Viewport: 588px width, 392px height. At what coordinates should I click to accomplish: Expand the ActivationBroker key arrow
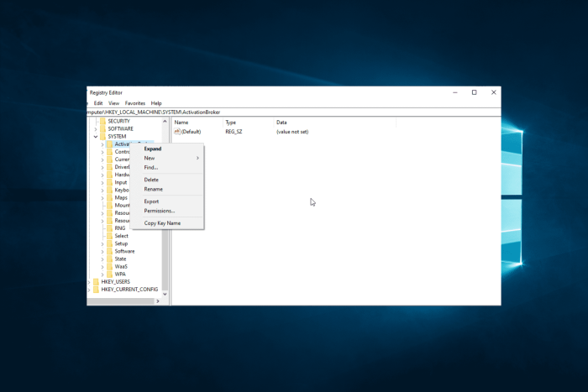[x=102, y=144]
